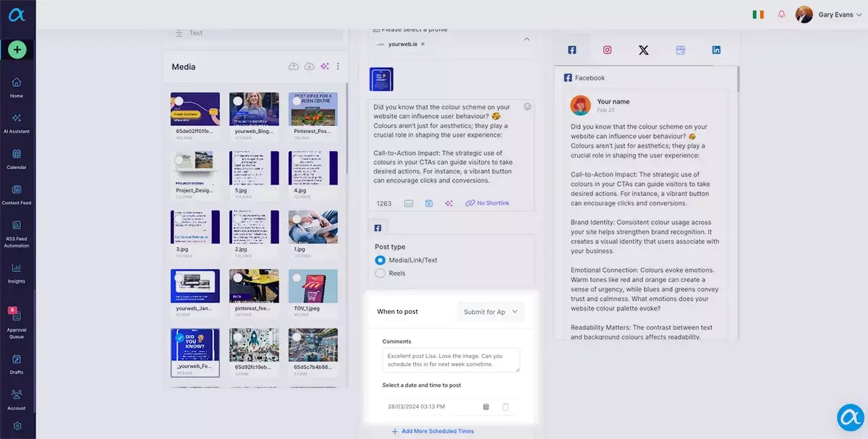Open the 3.jpg media thumbnail
The image size is (868, 439).
[x=195, y=228]
